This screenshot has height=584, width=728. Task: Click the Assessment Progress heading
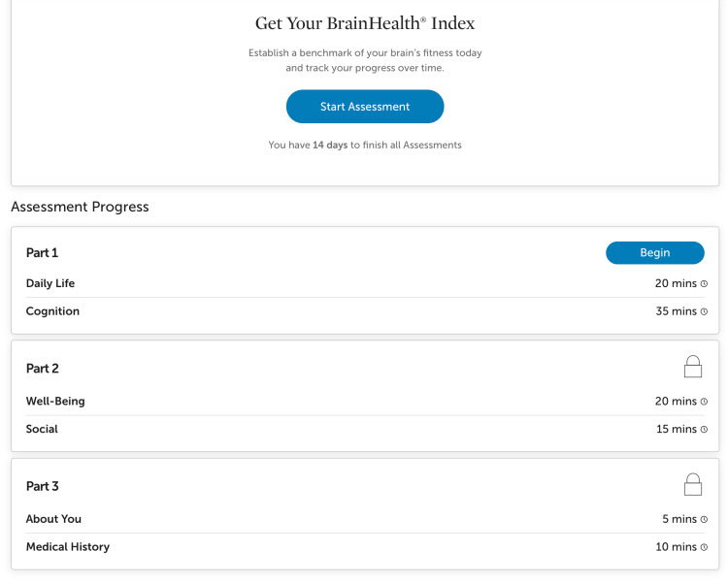click(x=80, y=207)
